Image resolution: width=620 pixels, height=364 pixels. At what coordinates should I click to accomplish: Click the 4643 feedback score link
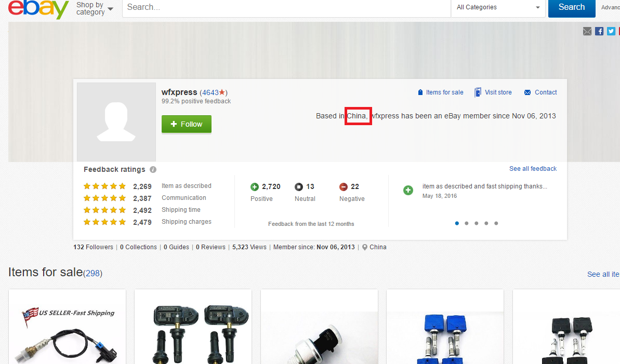point(210,92)
